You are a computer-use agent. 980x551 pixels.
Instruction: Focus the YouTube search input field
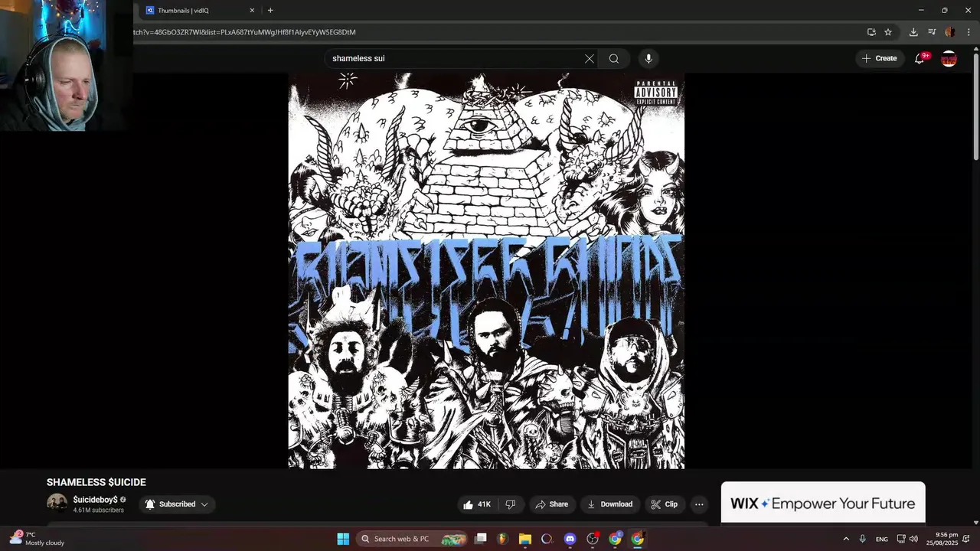click(x=456, y=59)
